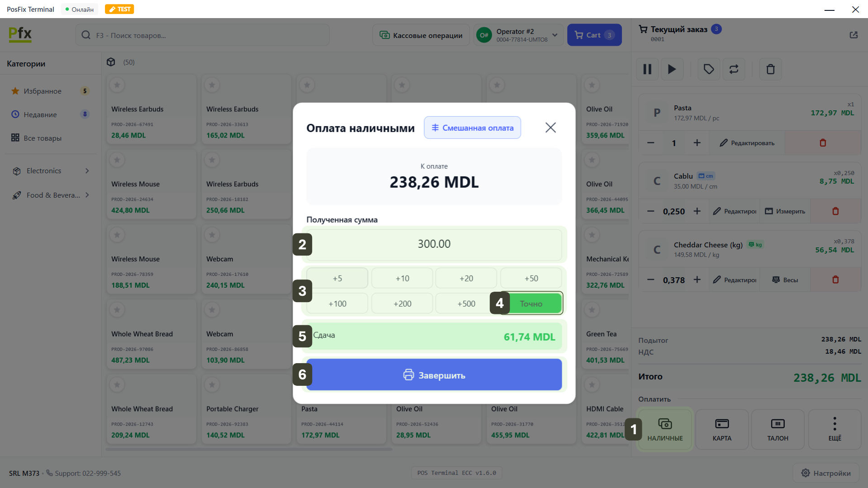Select the Избранное category

(x=43, y=91)
